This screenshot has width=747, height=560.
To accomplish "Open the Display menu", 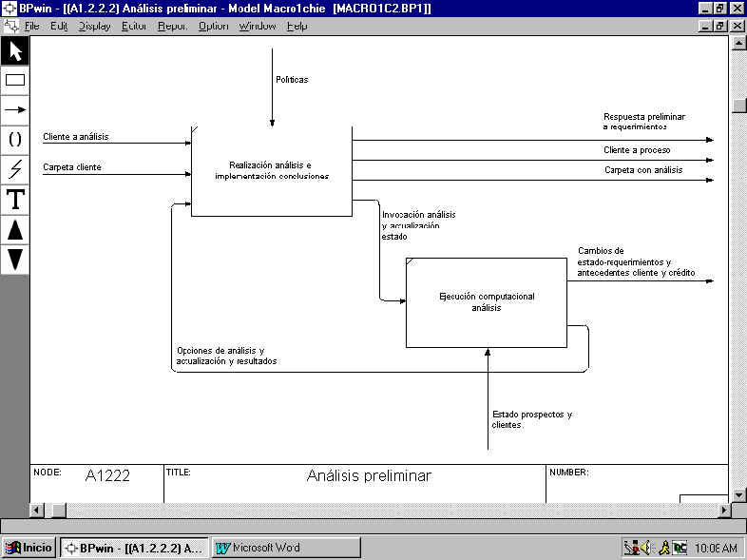I will 94,27.
